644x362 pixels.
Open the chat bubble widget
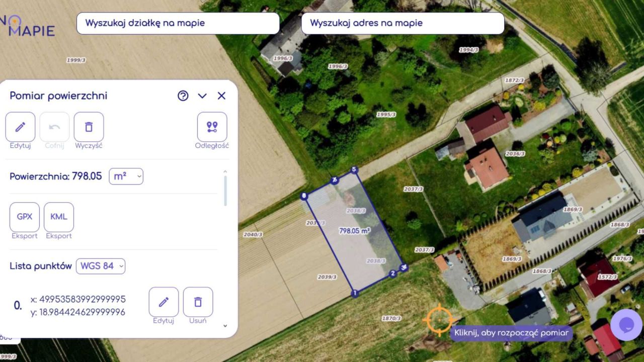coord(626,325)
